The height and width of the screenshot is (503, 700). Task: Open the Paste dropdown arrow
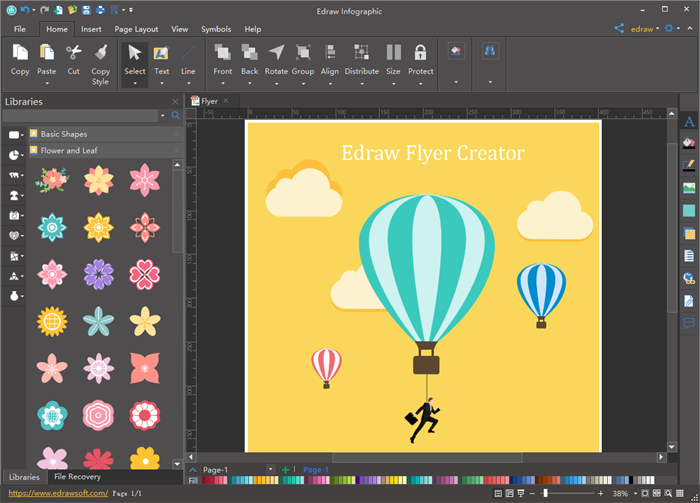46,84
